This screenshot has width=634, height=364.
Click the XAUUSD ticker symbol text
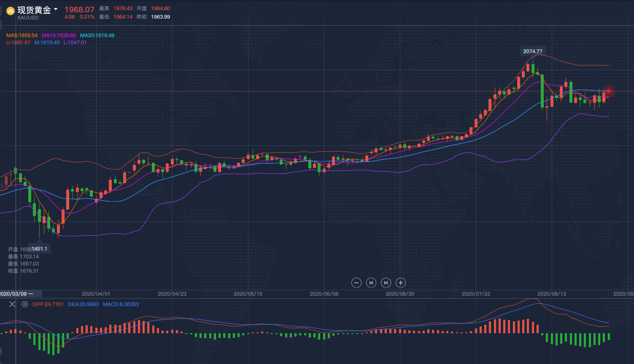pyautogui.click(x=28, y=18)
